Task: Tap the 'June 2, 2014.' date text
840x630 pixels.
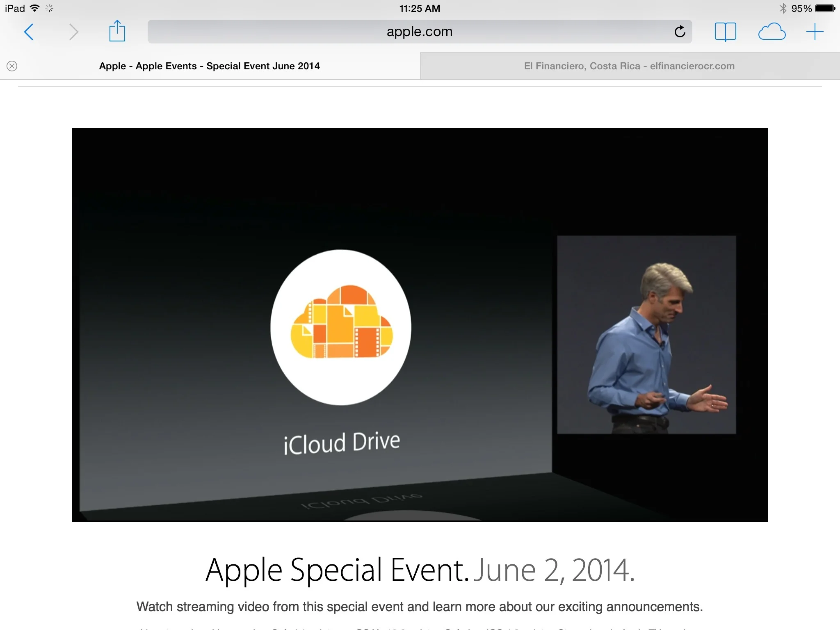Action: point(554,570)
